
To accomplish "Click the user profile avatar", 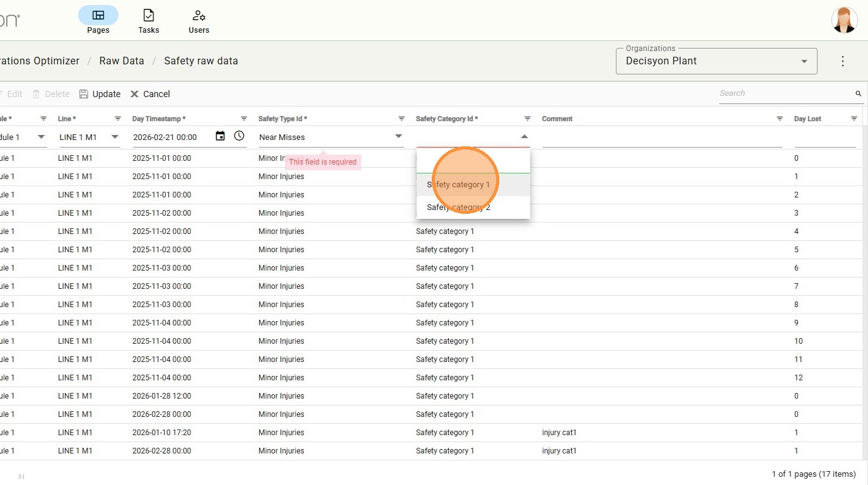I will pyautogui.click(x=844, y=20).
